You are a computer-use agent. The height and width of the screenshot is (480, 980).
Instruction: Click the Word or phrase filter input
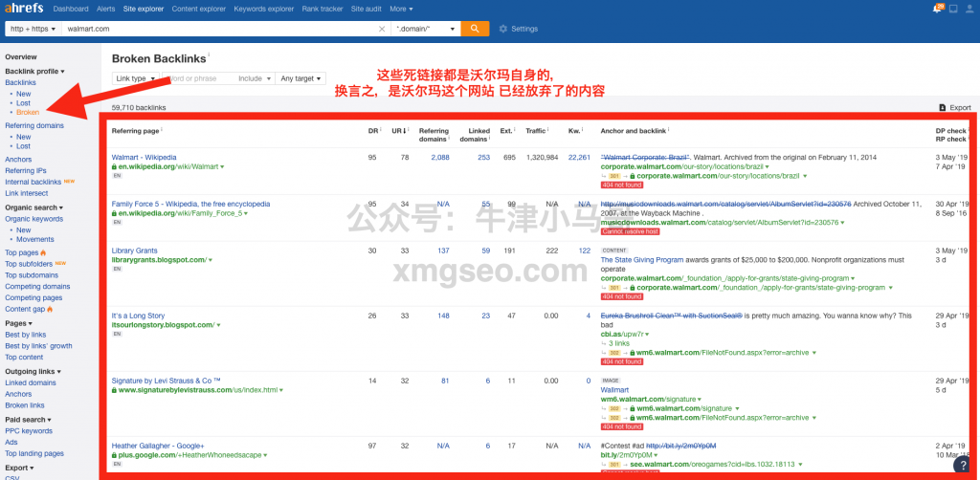click(x=198, y=78)
